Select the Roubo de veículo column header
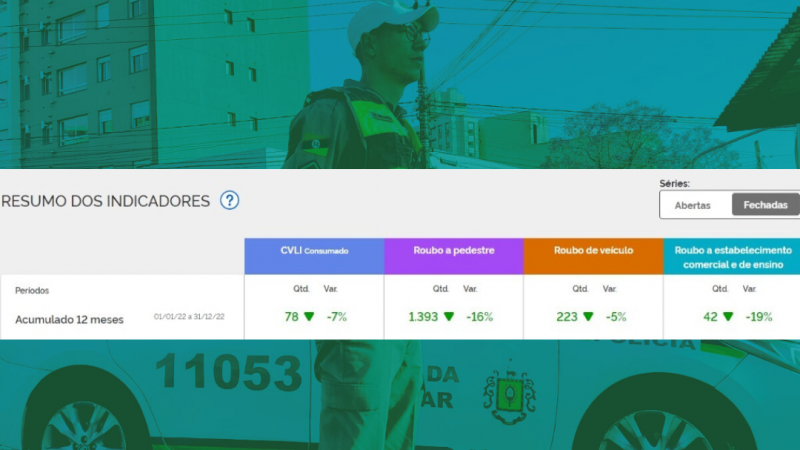 click(x=593, y=256)
